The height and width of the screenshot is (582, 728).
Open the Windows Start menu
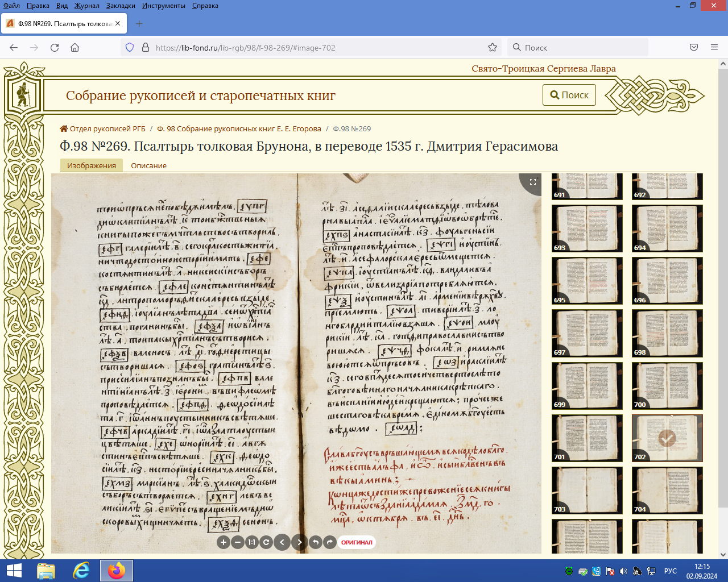tap(14, 571)
